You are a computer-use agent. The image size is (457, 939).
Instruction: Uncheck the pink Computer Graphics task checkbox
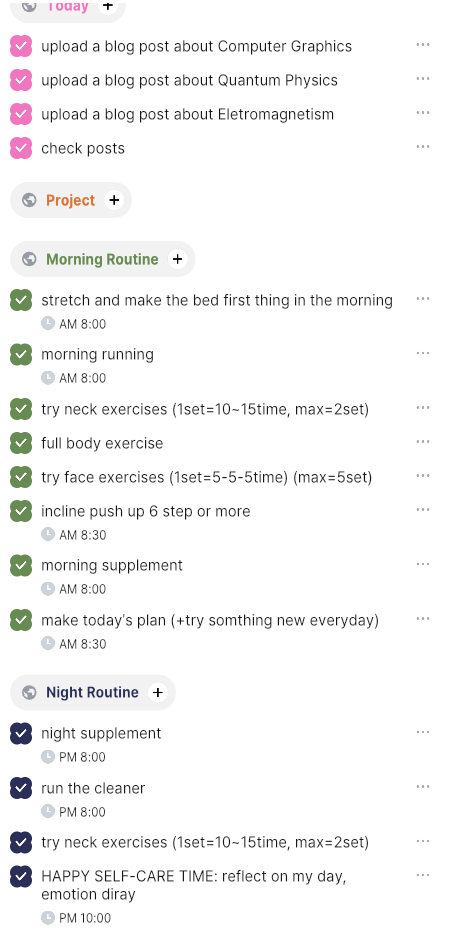[21, 46]
